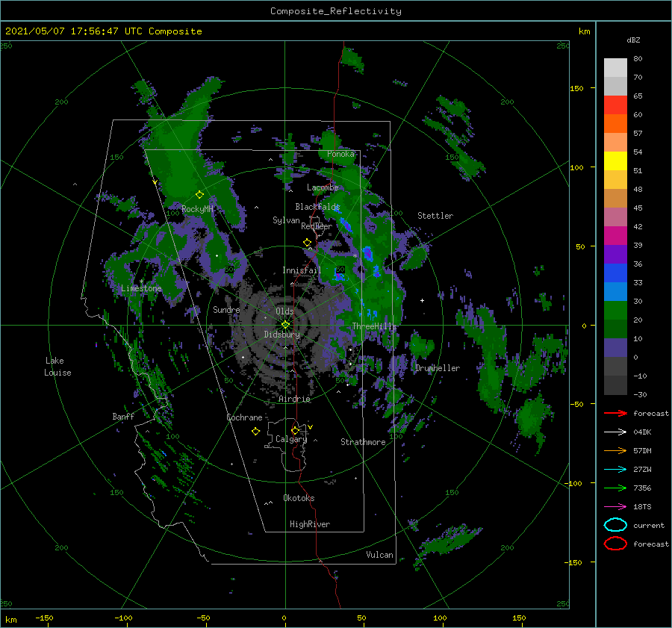Click the -150 bottom-axis tick label

tap(44, 618)
